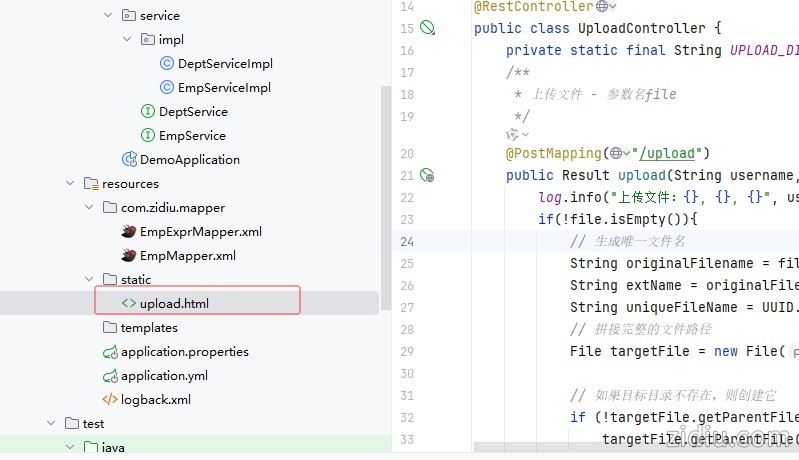Screen dimensions: 799x460
Task: Open the application.properties file
Action: 184,351
